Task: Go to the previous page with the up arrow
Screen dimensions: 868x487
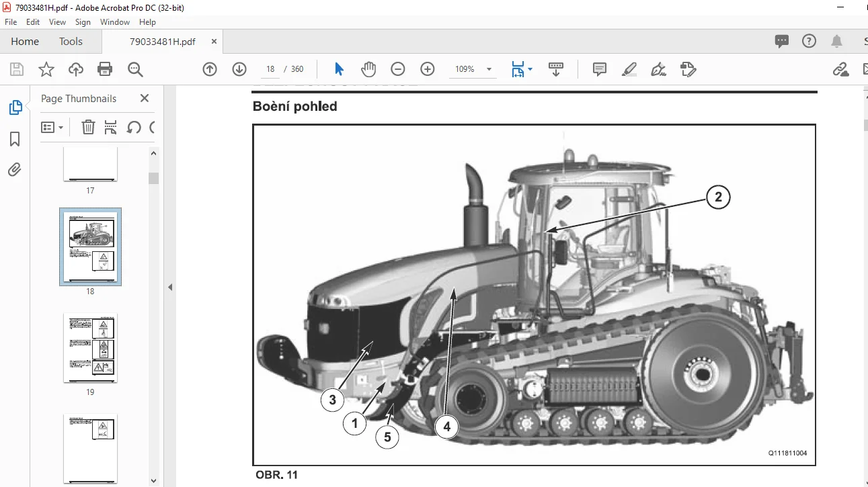Action: (210, 69)
